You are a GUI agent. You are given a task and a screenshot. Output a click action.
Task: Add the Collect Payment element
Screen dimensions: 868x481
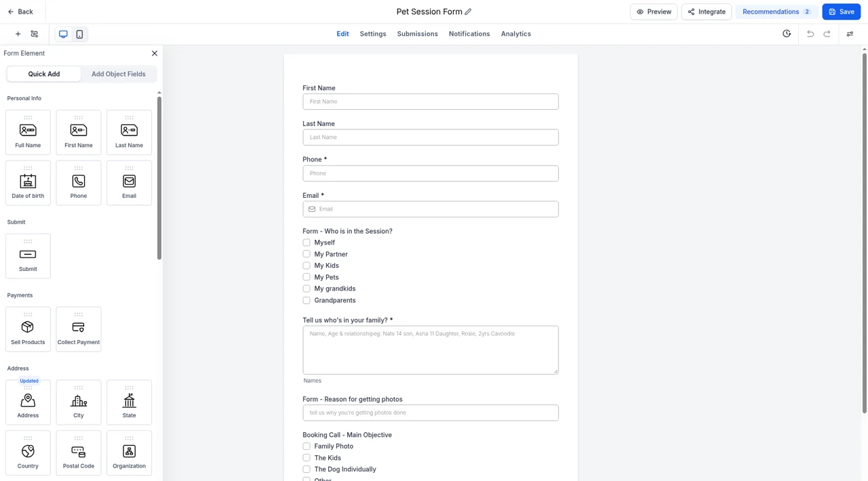click(x=79, y=329)
